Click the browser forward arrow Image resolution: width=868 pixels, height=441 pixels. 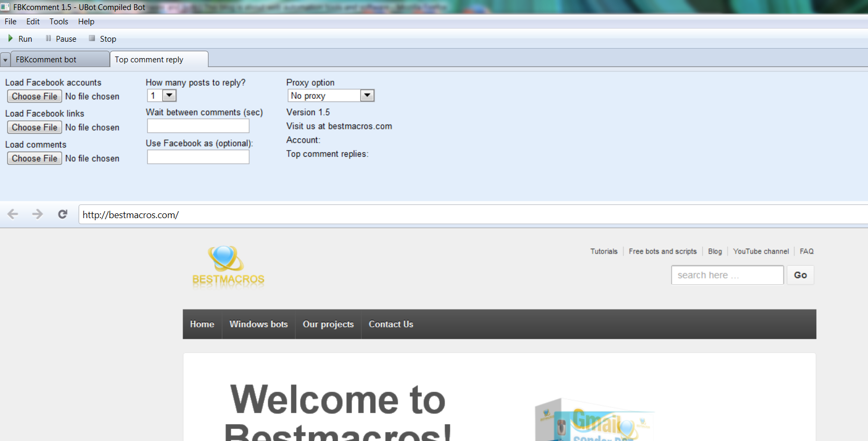click(37, 214)
